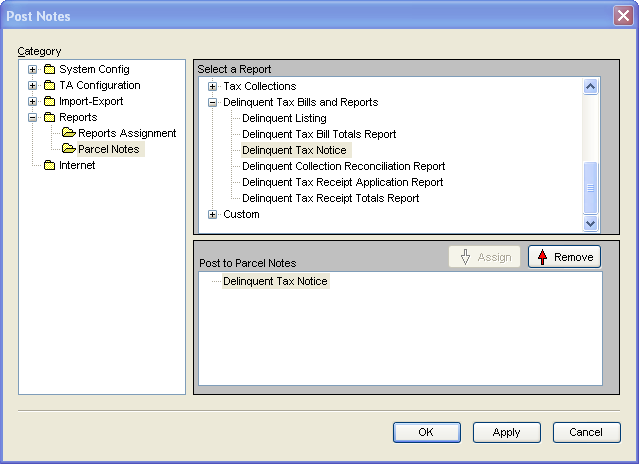Select Tax Collections label

(260, 86)
